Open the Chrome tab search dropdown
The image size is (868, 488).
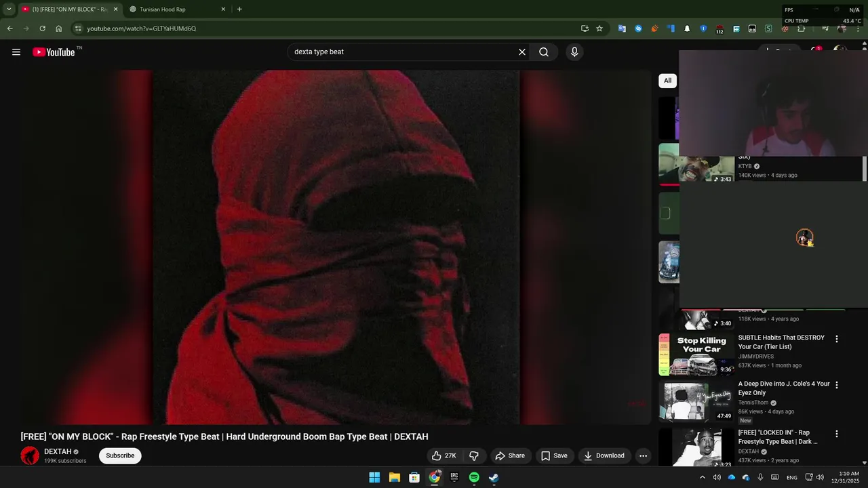coord(9,9)
